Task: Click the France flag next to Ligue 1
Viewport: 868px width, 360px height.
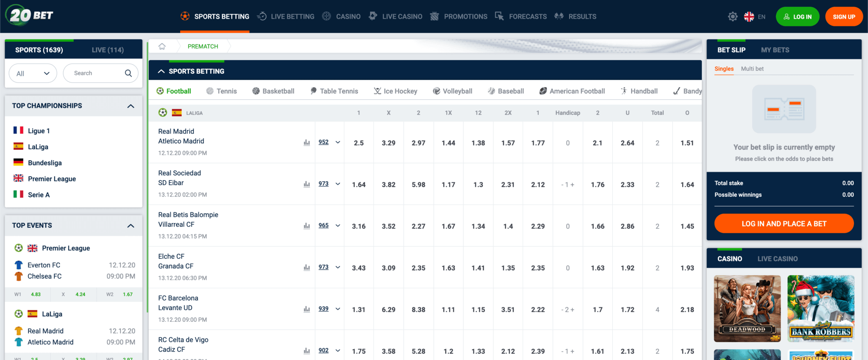Action: (18, 130)
